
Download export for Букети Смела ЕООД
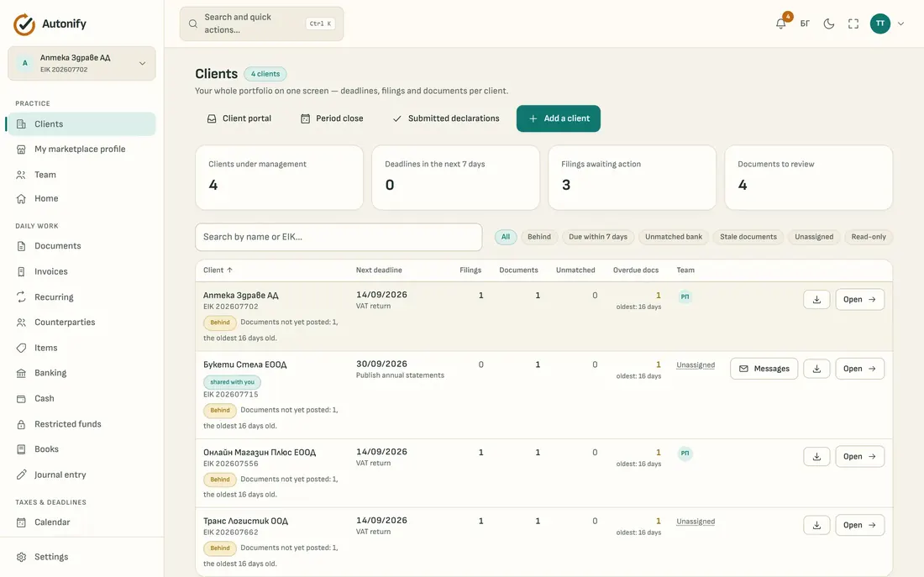pos(816,369)
